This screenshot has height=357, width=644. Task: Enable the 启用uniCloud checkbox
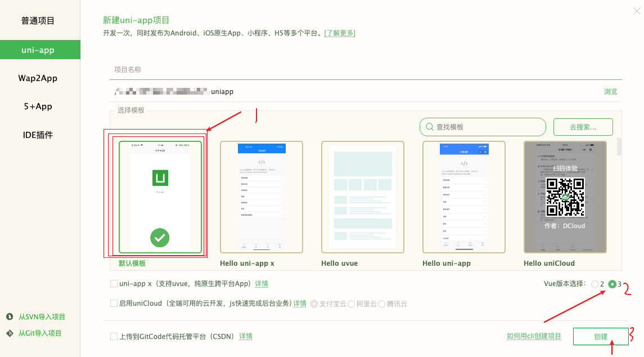[114, 304]
